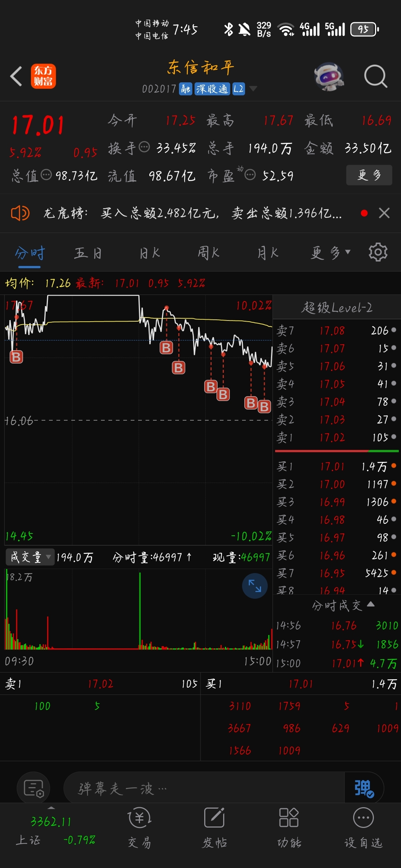Open the 龙虎榜 news ticker text
The width and height of the screenshot is (401, 868).
pyautogui.click(x=192, y=213)
